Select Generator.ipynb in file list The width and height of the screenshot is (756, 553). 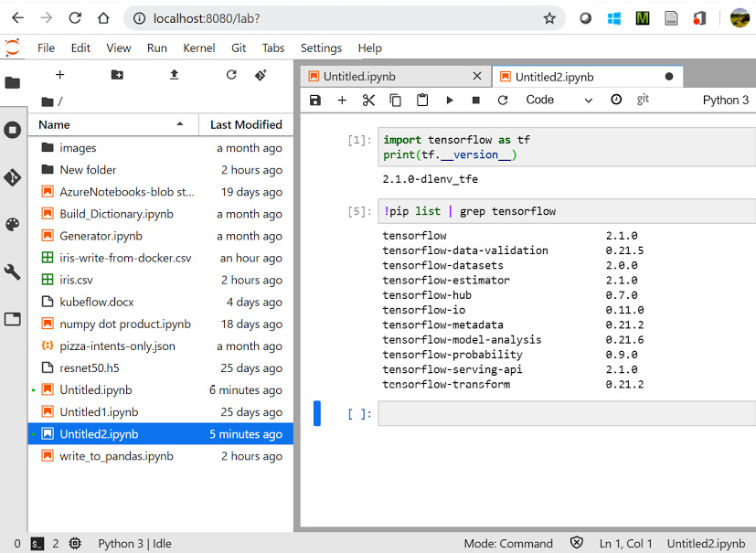(x=161, y=236)
